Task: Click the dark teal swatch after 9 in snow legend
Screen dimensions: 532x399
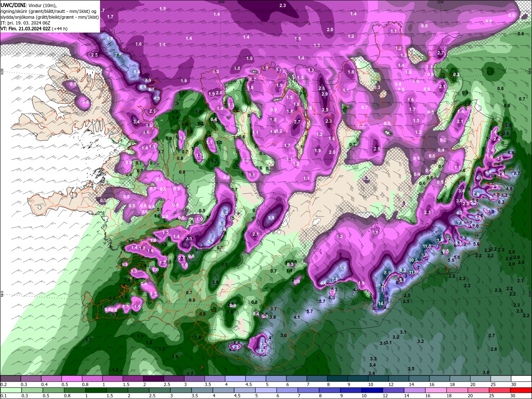Action: (x=357, y=379)
